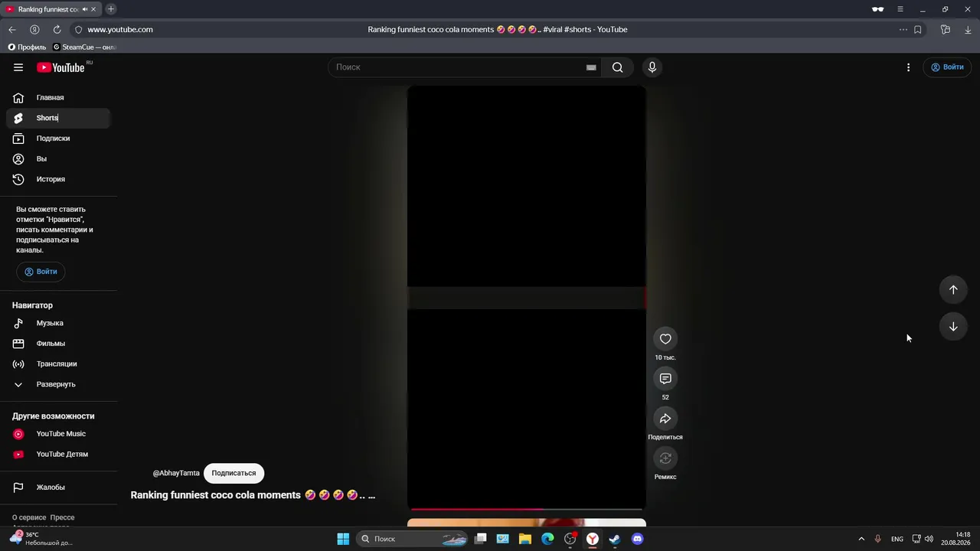View site protection shield info
Viewport: 980px width, 551px height.
(78, 29)
